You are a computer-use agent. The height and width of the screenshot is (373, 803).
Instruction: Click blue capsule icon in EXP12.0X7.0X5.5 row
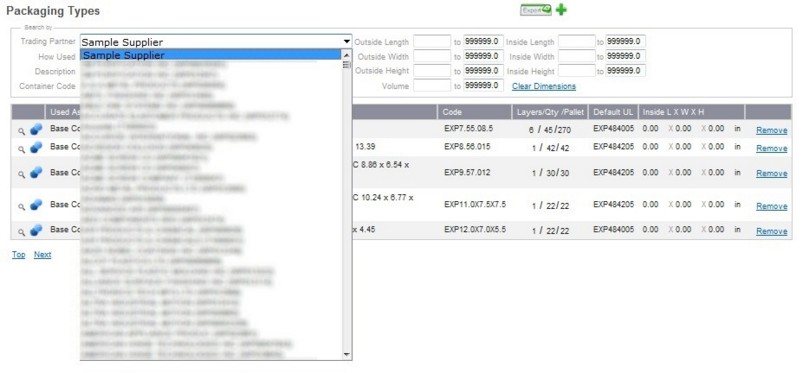36,230
